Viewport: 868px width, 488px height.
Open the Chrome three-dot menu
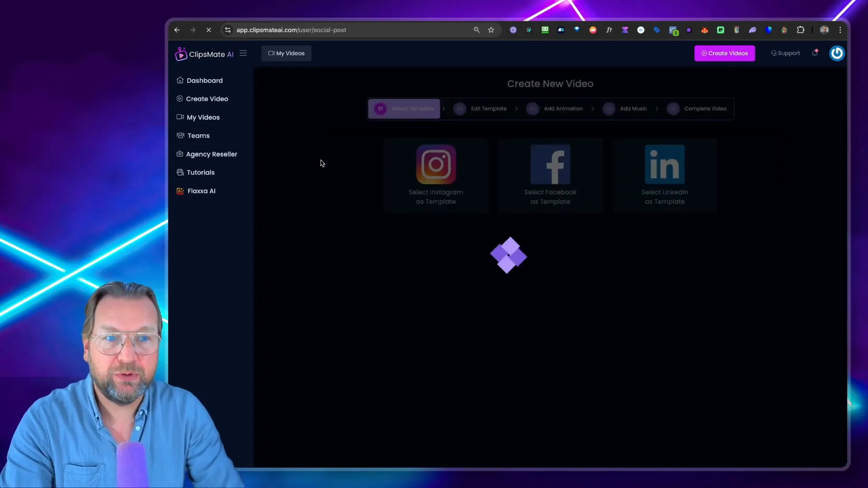pyautogui.click(x=840, y=30)
